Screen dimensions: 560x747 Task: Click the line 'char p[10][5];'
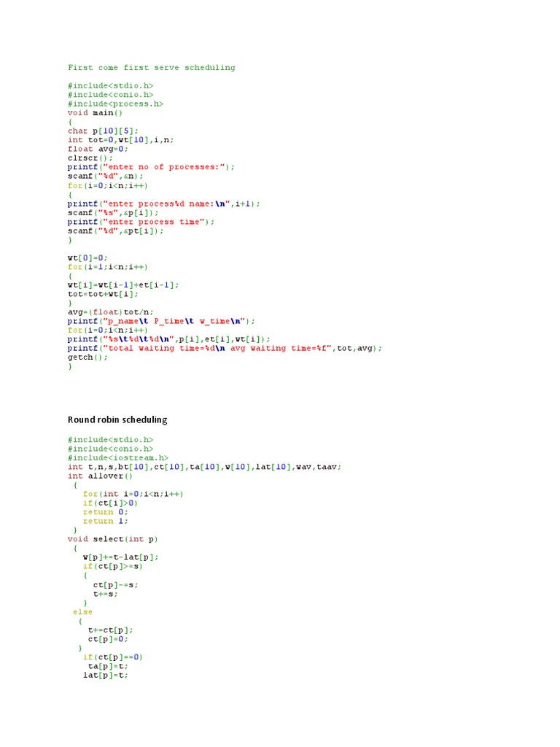tap(103, 131)
